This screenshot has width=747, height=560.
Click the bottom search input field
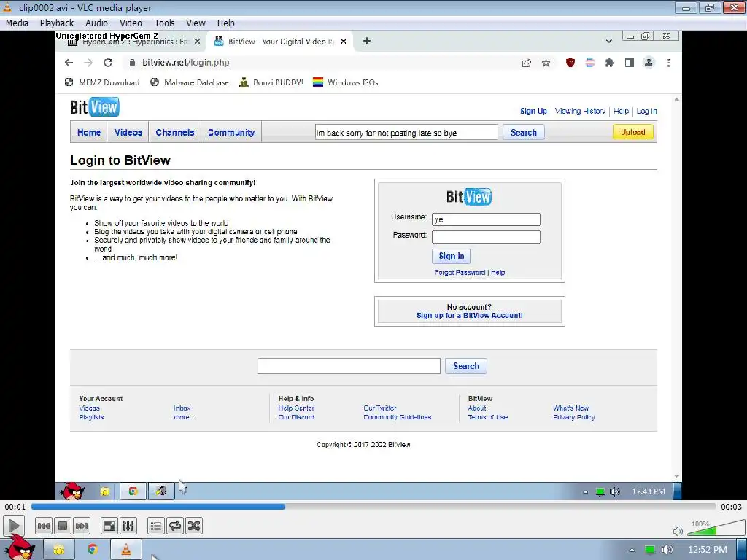tap(349, 366)
